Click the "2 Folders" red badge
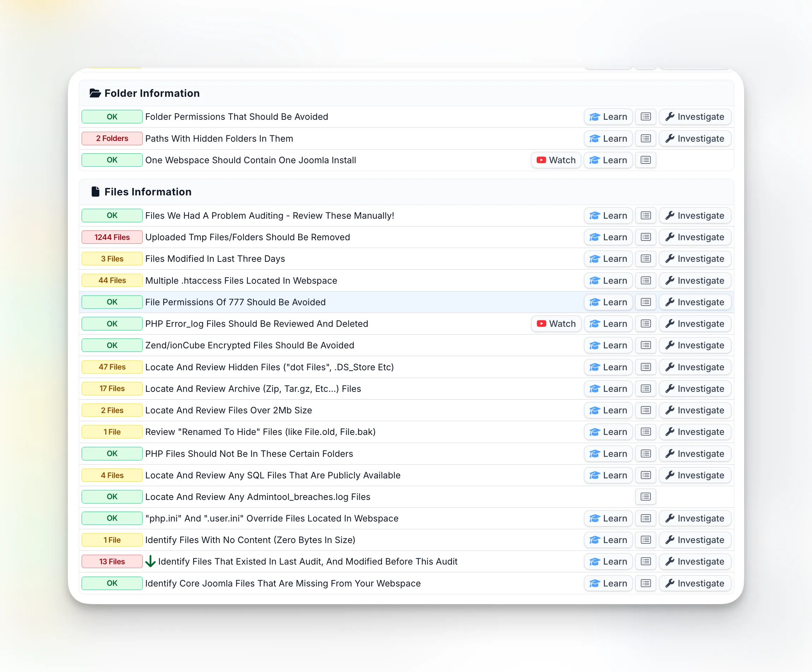 [x=112, y=138]
